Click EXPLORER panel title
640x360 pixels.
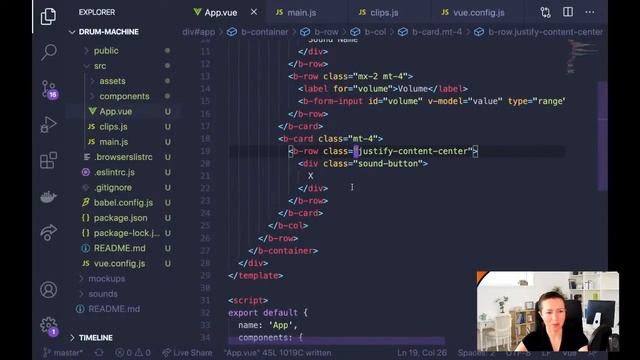(97, 12)
